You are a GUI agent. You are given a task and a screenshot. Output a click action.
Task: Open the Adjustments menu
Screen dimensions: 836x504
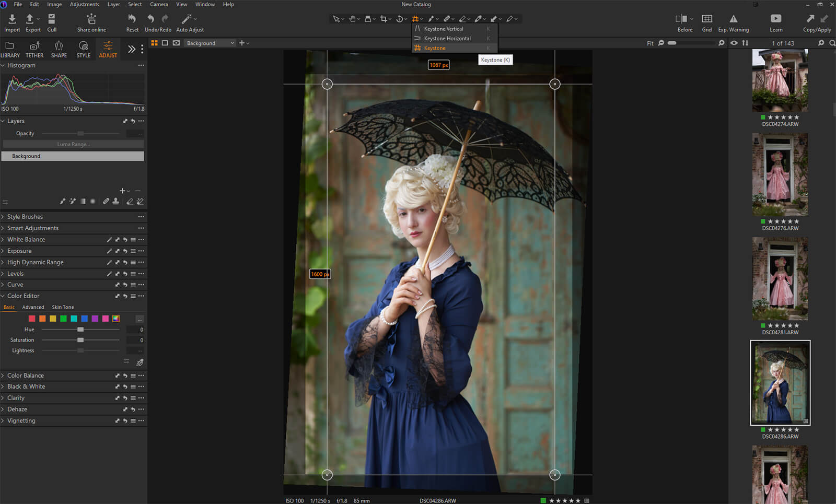tap(84, 4)
